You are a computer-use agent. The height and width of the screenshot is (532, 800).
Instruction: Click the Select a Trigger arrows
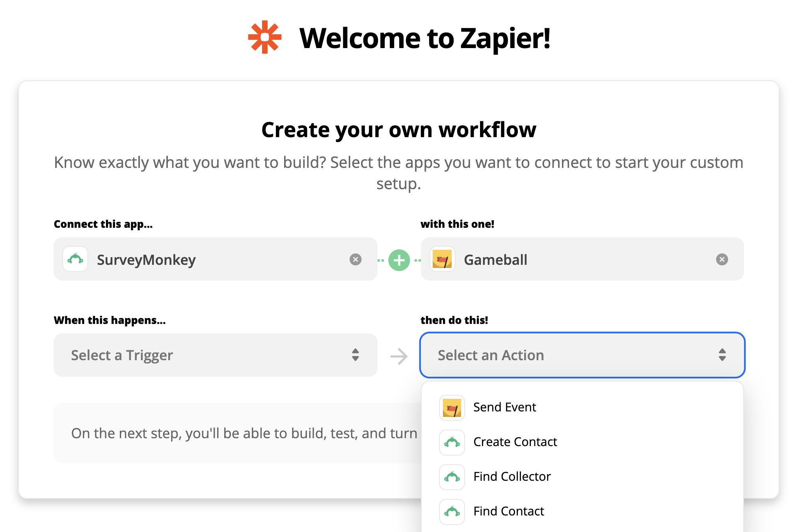pyautogui.click(x=355, y=355)
